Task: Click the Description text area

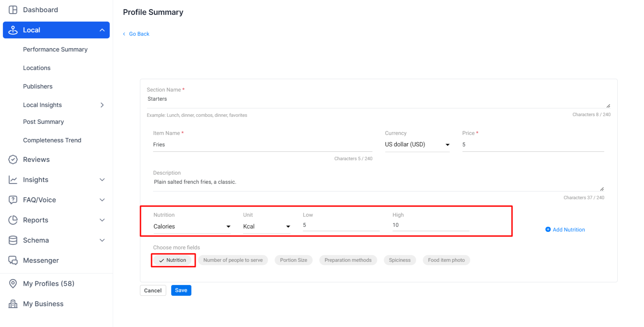Action: pyautogui.click(x=379, y=184)
